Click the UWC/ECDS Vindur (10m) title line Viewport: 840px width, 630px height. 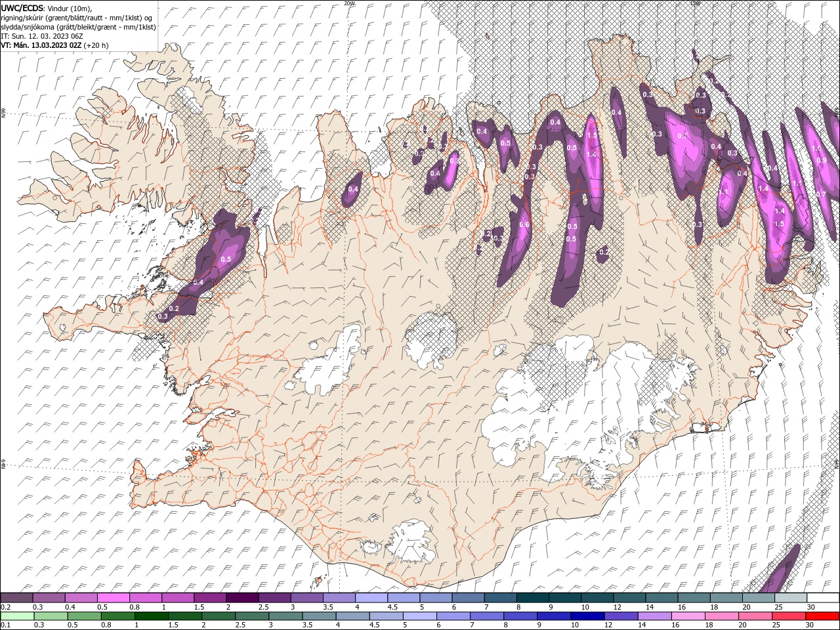47,7
